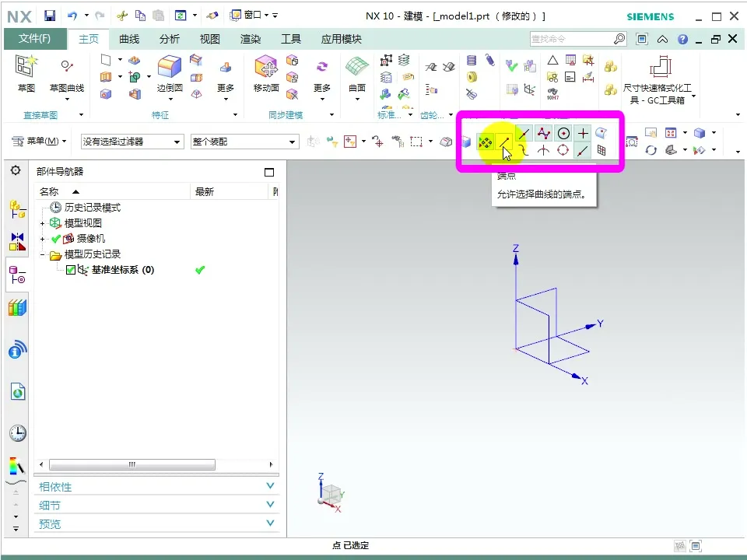Click the 菜单(M) button
Viewport: 747px width, 560px height.
point(39,142)
